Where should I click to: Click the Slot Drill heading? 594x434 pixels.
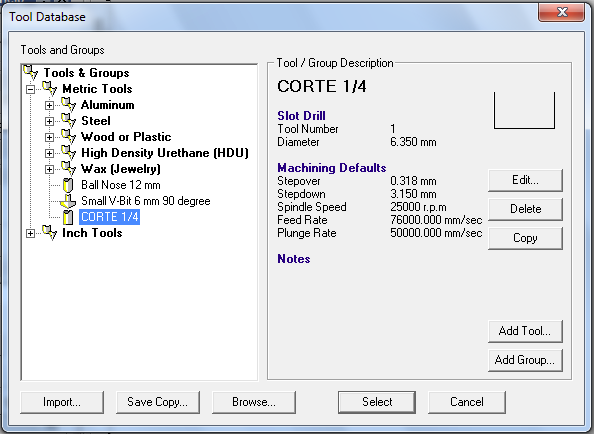click(301, 116)
